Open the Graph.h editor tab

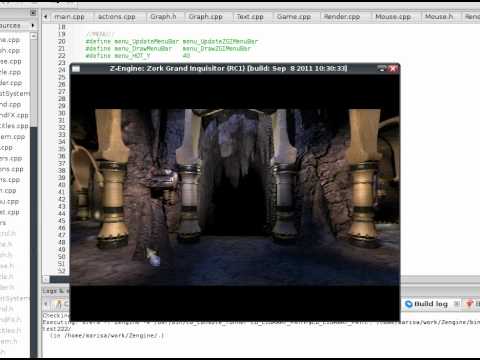pos(163,16)
